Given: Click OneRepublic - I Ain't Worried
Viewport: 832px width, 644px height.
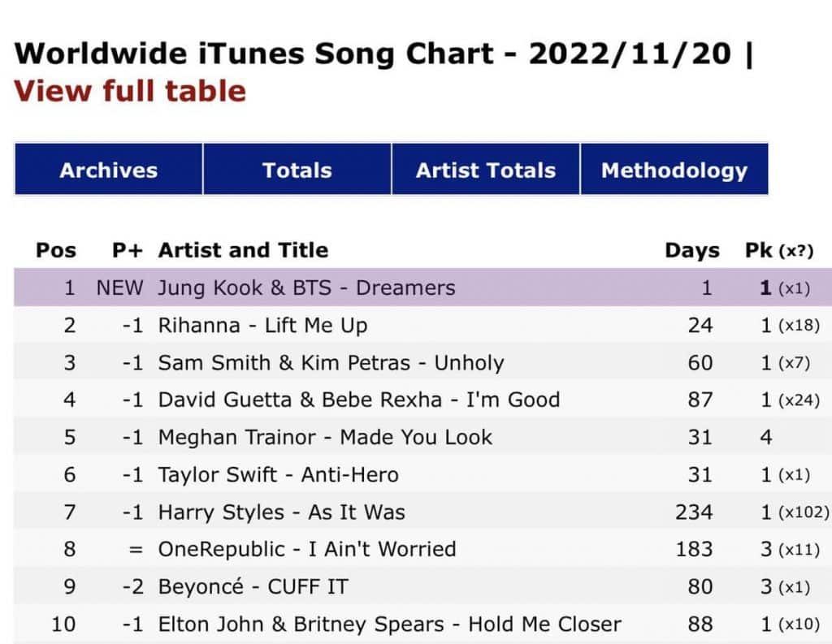Looking at the screenshot, I should [306, 549].
